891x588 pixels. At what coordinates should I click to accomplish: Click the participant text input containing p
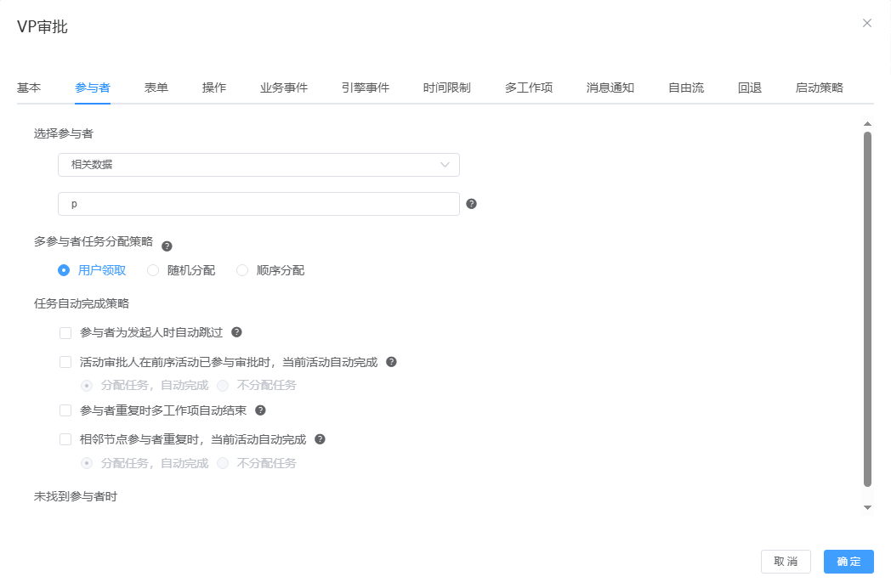pos(258,204)
